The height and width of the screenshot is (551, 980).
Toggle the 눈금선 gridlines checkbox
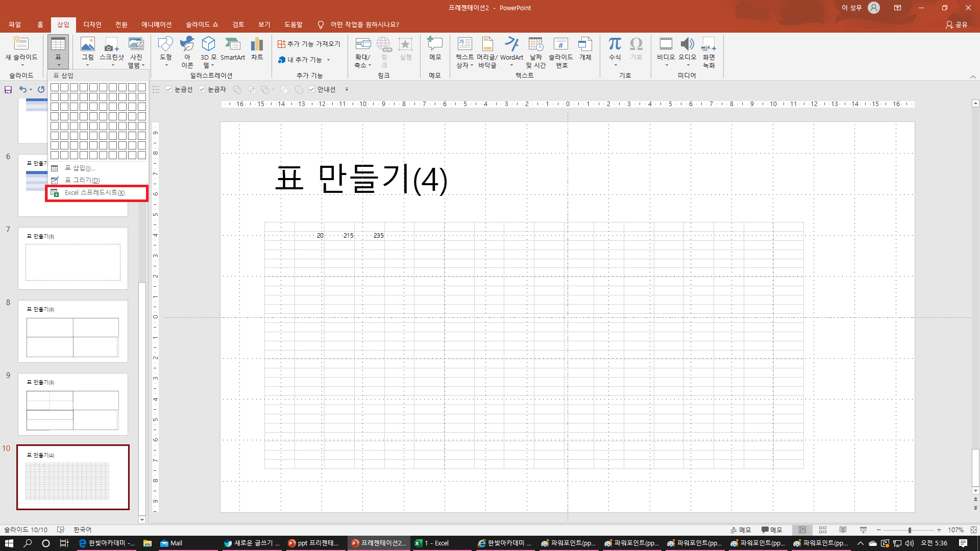(169, 89)
